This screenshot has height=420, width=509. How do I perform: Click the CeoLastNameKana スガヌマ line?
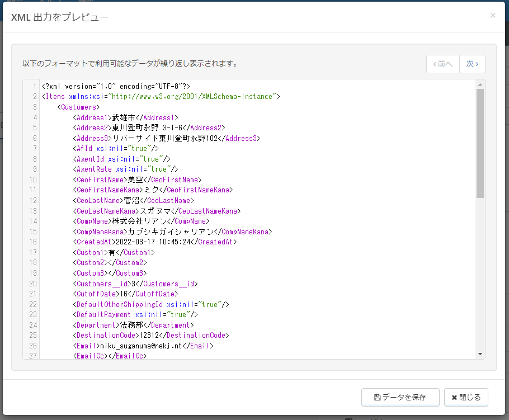(157, 211)
